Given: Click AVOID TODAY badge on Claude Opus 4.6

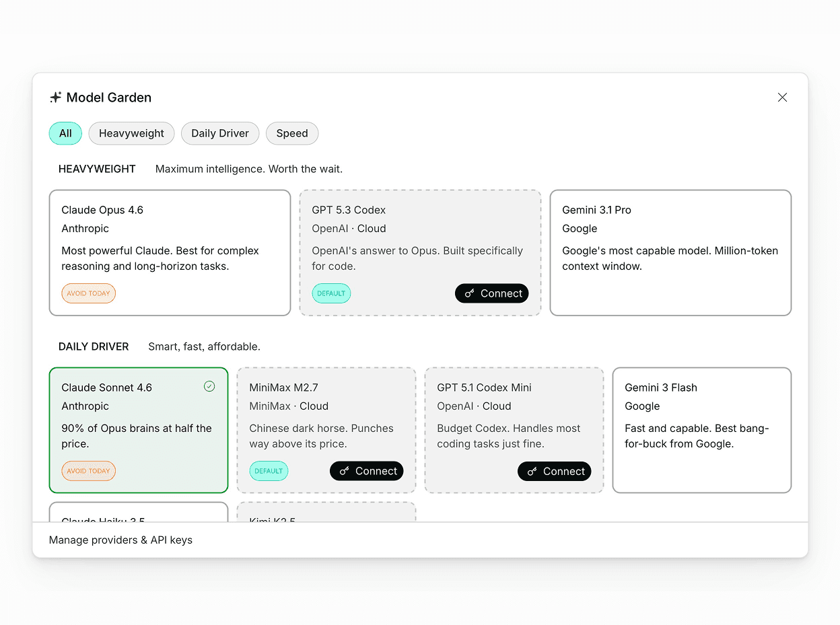Looking at the screenshot, I should click(x=88, y=293).
